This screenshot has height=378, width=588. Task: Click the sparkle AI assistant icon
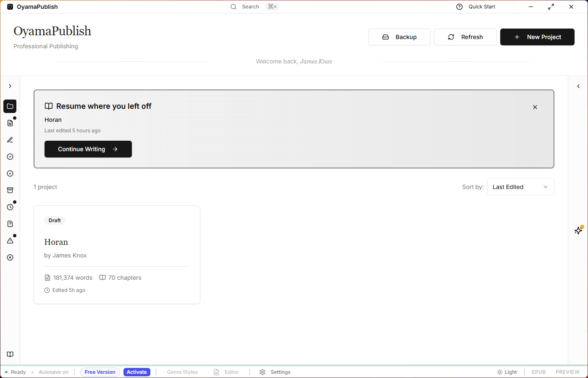[x=578, y=231]
